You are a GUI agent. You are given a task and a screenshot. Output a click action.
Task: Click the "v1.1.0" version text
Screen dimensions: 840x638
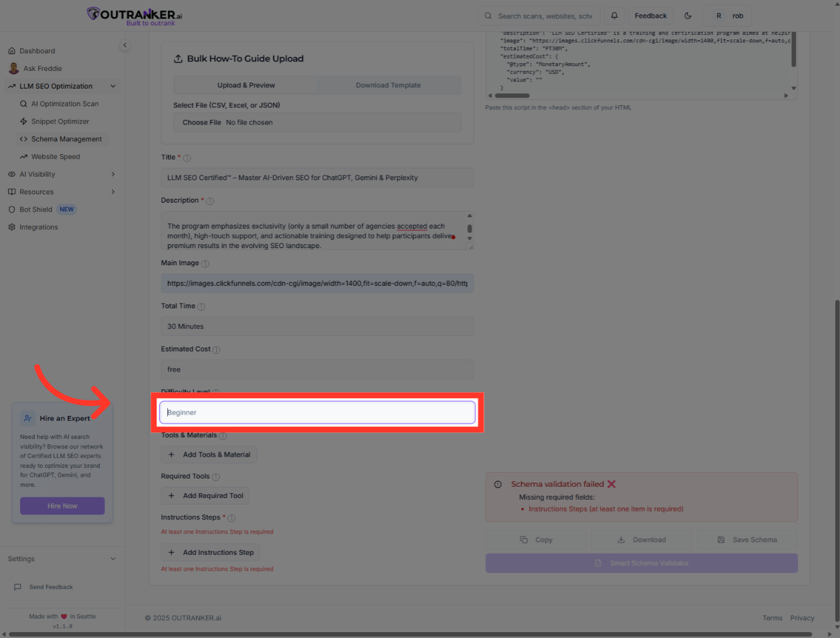pyautogui.click(x=63, y=626)
